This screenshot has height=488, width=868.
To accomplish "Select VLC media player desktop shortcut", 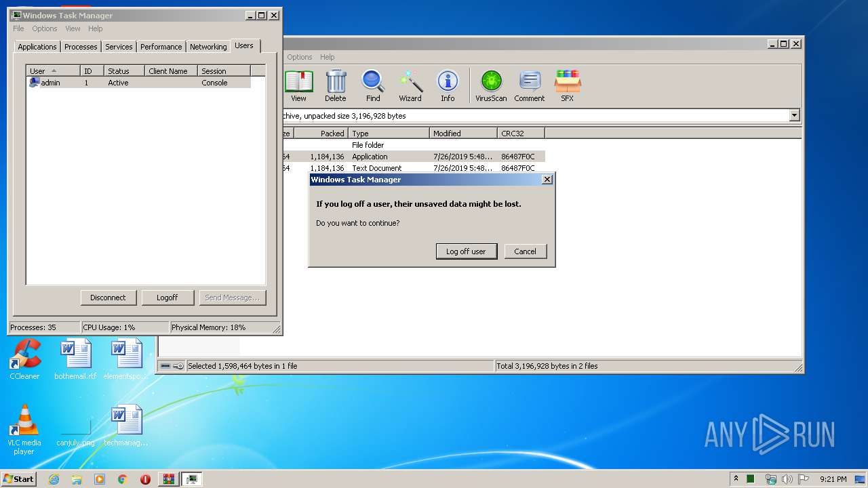I will pyautogui.click(x=25, y=430).
